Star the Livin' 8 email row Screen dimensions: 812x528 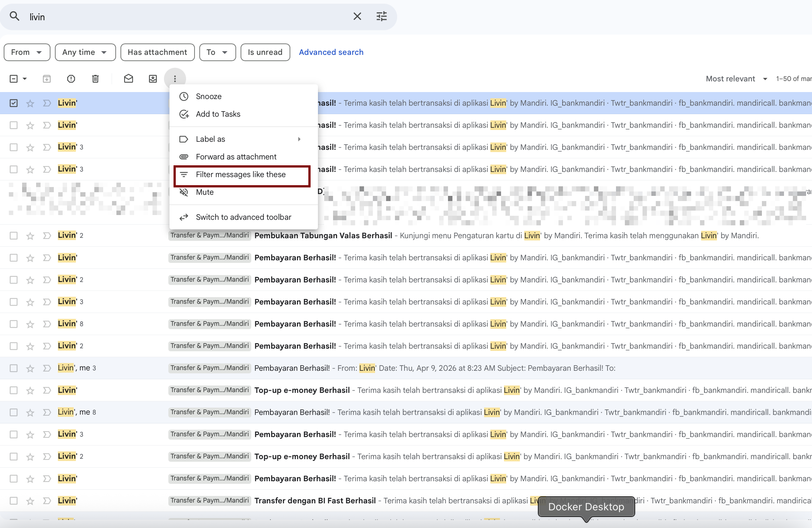pyautogui.click(x=30, y=324)
